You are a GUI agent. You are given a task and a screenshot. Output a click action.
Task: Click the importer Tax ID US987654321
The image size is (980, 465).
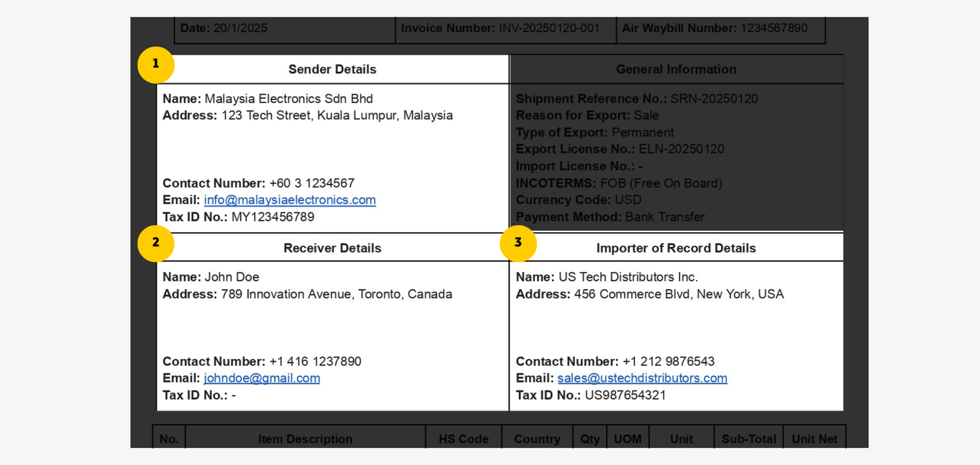[x=625, y=396]
